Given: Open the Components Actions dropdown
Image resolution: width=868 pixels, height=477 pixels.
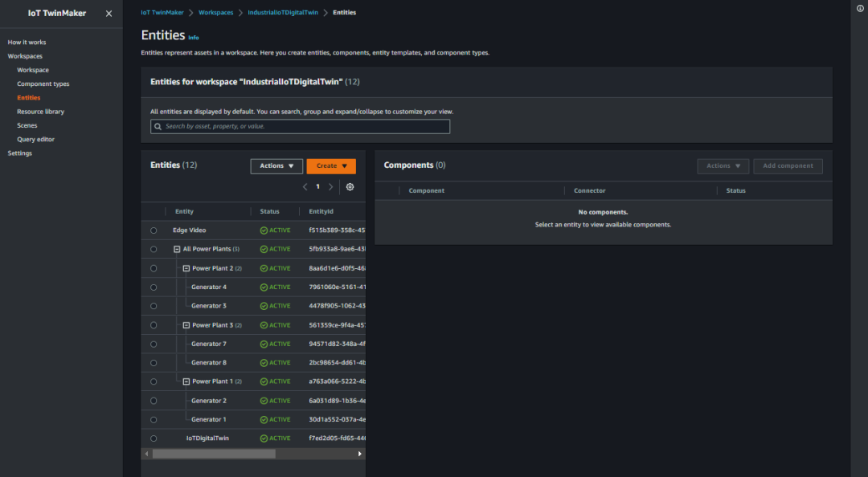Looking at the screenshot, I should coord(723,166).
